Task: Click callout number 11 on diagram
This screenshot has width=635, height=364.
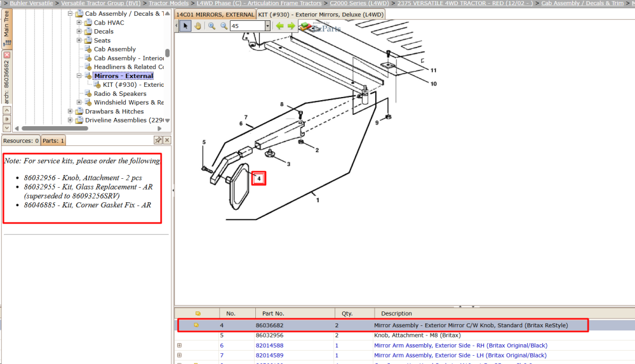Action: tap(433, 70)
